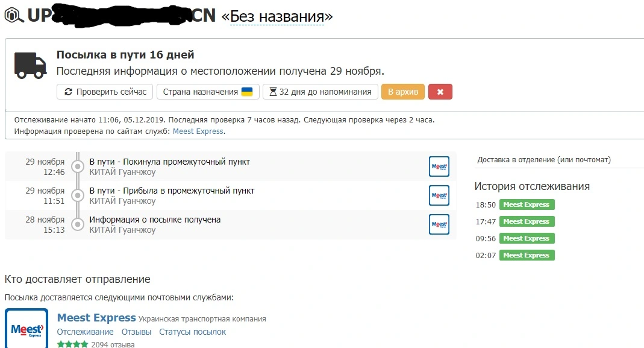
Task: Move tracking to archive with В архив
Action: coord(403,92)
